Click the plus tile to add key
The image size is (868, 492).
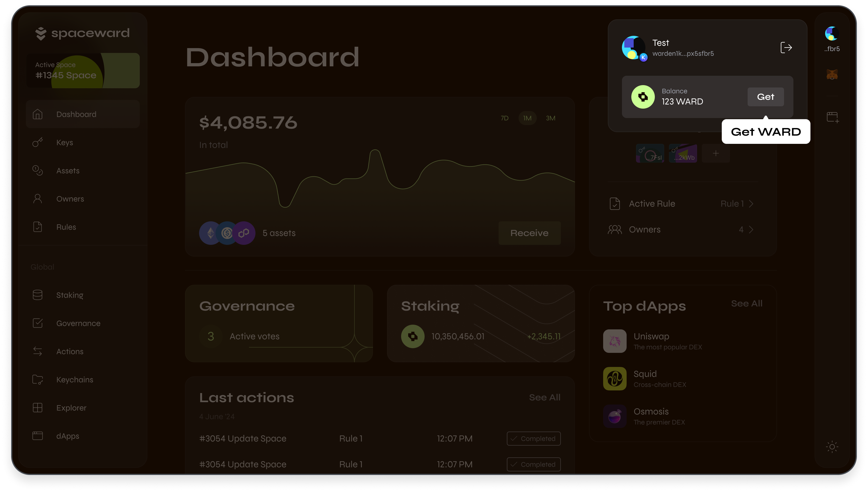point(716,154)
